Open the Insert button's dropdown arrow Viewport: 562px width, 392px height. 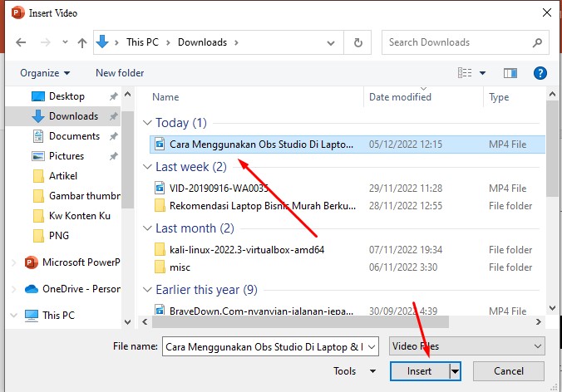[x=455, y=371]
